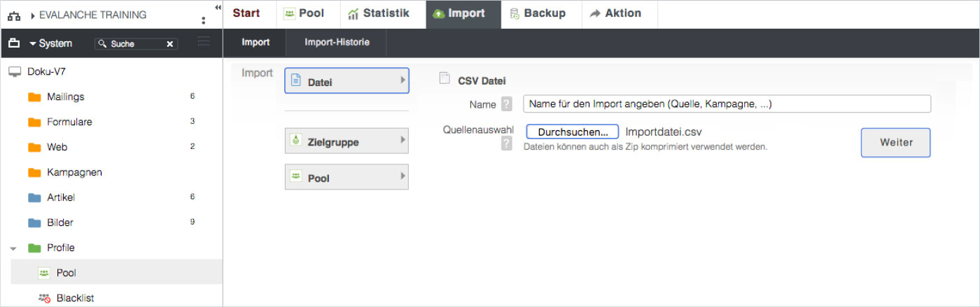Click the help icon under Quellenauswahl

507,143
